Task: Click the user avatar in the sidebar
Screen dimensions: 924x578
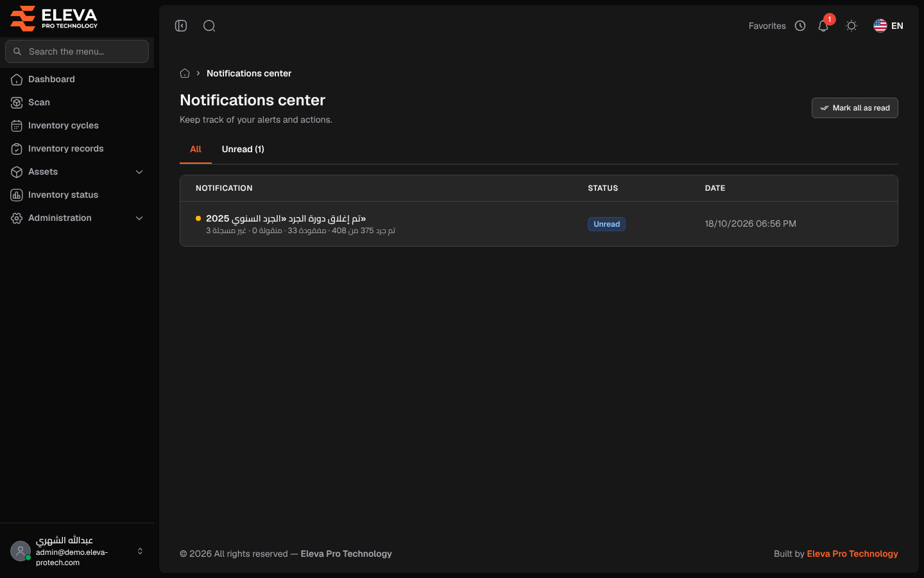Action: click(x=21, y=551)
